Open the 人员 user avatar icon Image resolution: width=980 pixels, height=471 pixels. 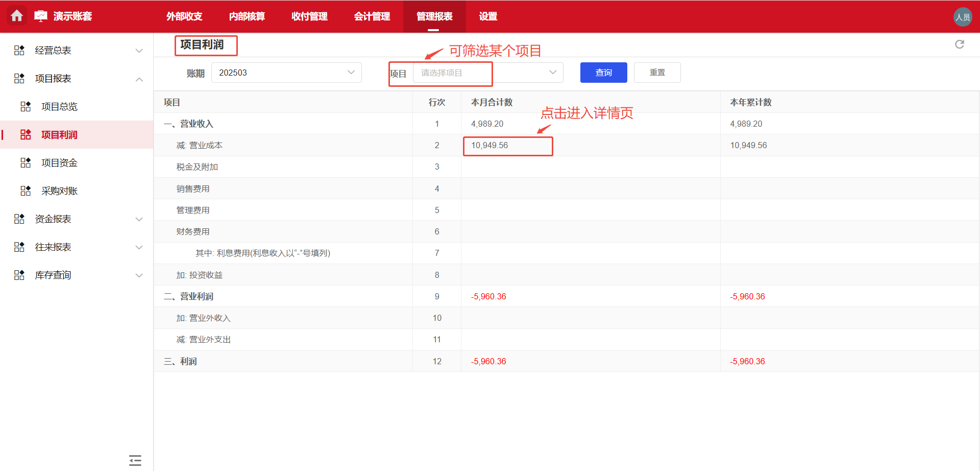coord(963,16)
